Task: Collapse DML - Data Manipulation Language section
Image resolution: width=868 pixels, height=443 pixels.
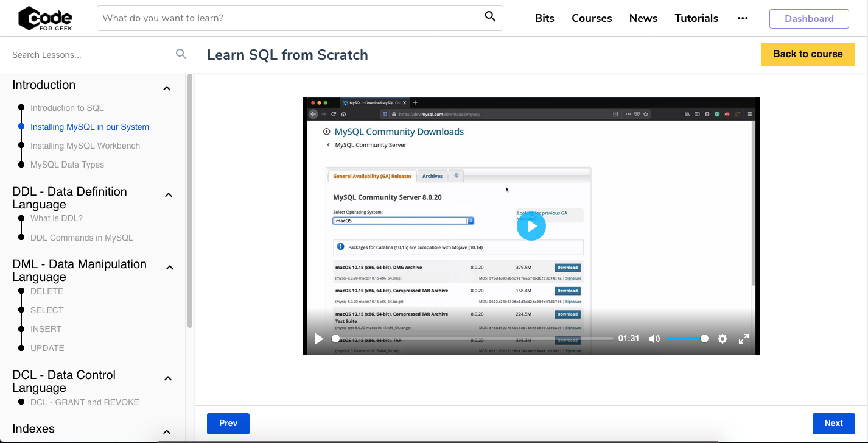Action: point(170,268)
